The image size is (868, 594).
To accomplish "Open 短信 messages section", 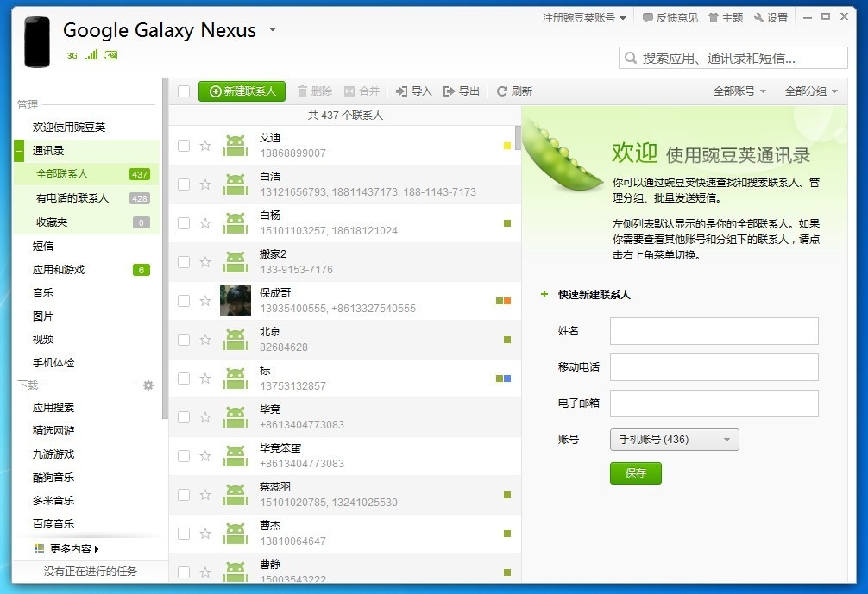I will coord(43,246).
